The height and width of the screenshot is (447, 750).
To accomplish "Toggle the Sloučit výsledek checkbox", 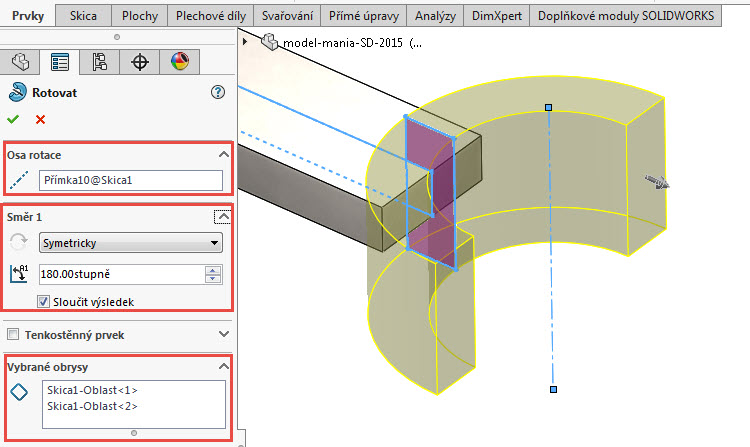I will coord(44,300).
